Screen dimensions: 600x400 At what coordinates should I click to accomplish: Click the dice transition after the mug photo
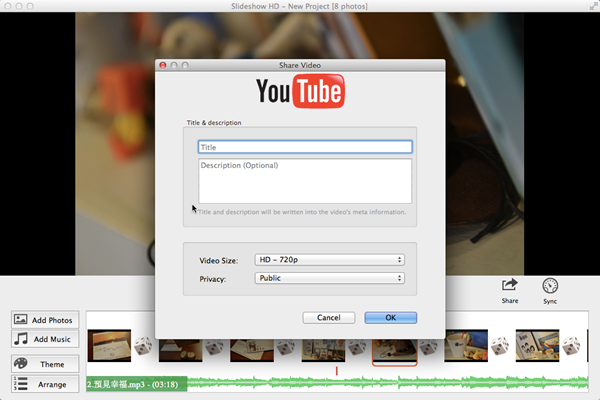click(x=500, y=346)
